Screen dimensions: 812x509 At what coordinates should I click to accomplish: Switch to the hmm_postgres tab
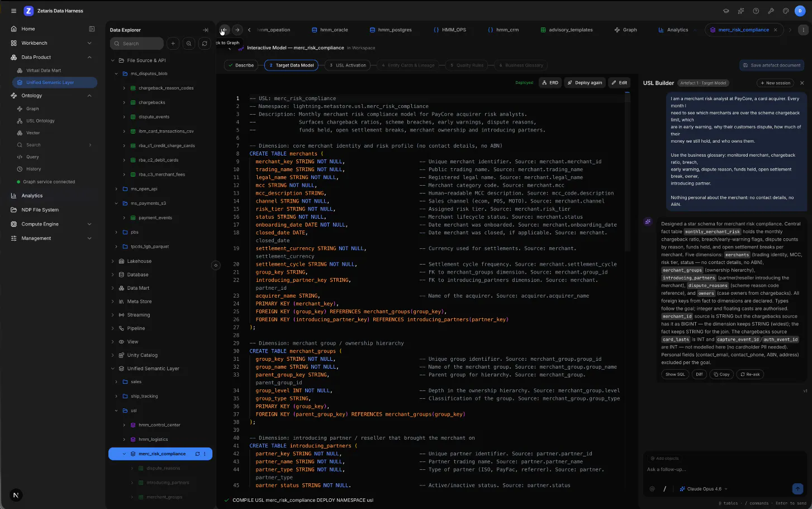coord(391,30)
